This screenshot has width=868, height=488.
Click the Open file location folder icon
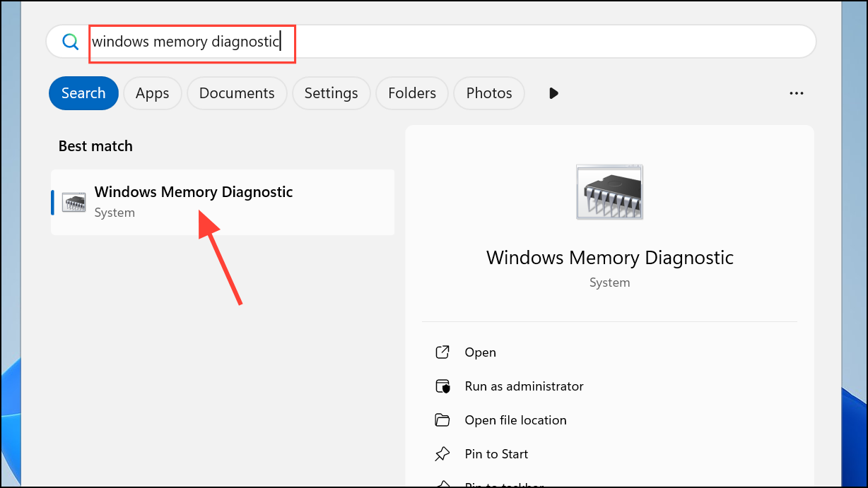click(442, 420)
